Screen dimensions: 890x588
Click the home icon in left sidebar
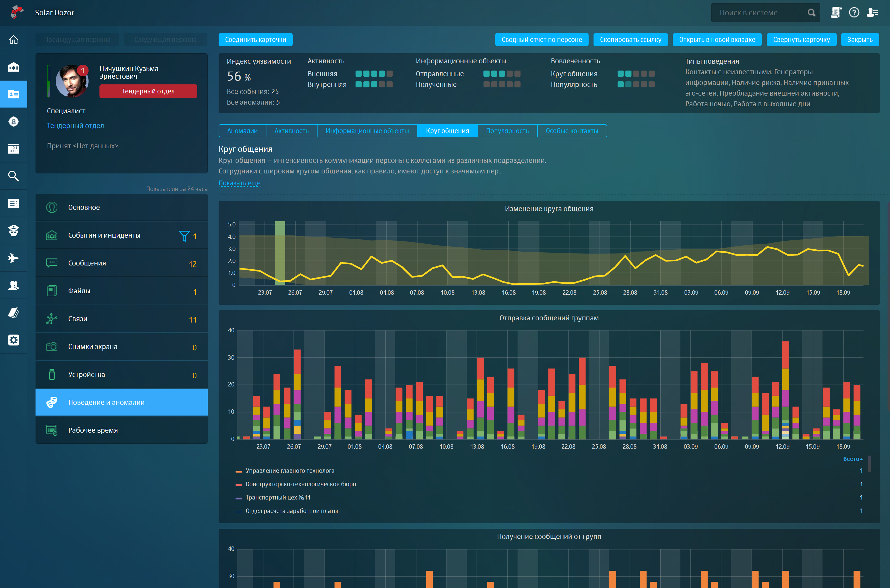pyautogui.click(x=13, y=40)
